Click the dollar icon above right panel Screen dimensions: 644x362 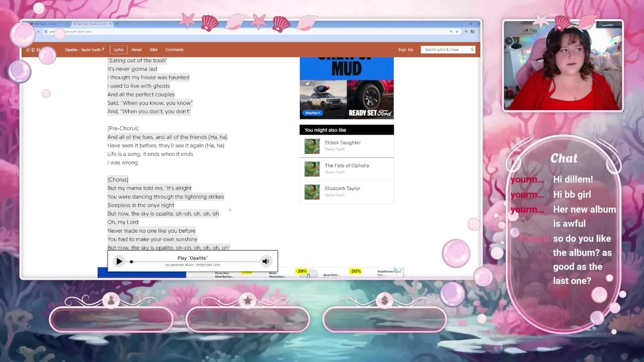384,300
